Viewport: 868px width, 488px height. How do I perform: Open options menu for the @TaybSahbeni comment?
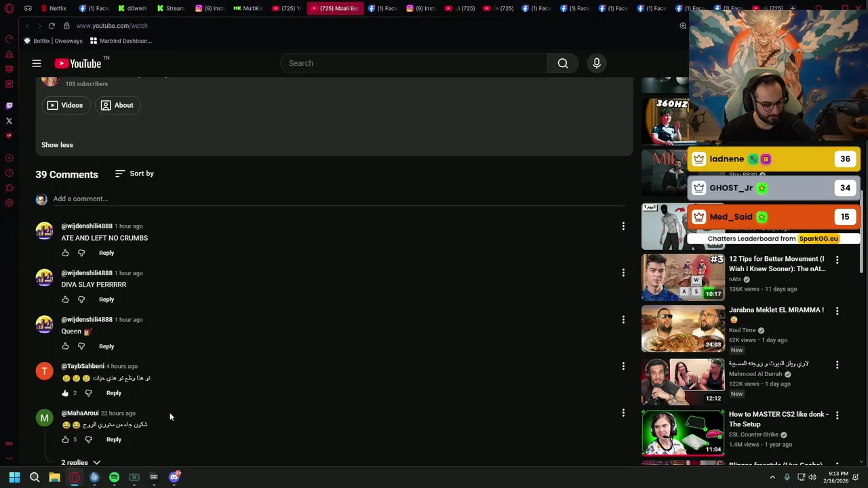[623, 367]
